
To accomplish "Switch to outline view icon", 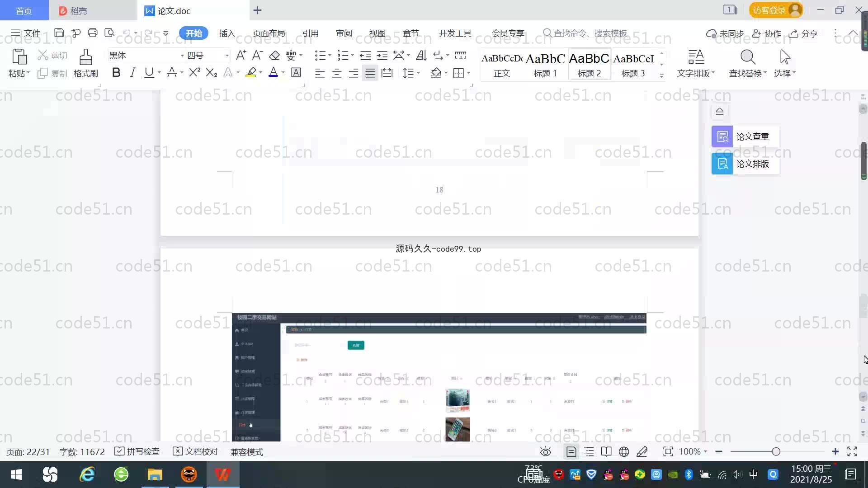I will (x=589, y=451).
